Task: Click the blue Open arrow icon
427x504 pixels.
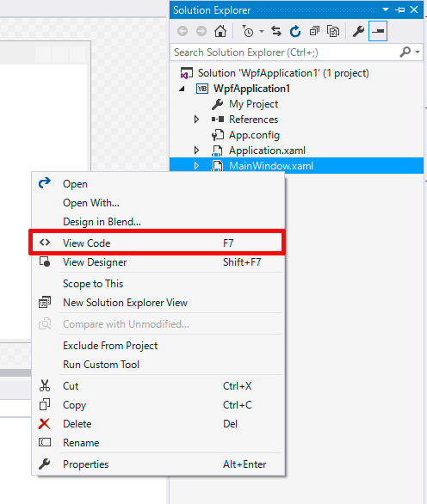Action: [x=45, y=182]
